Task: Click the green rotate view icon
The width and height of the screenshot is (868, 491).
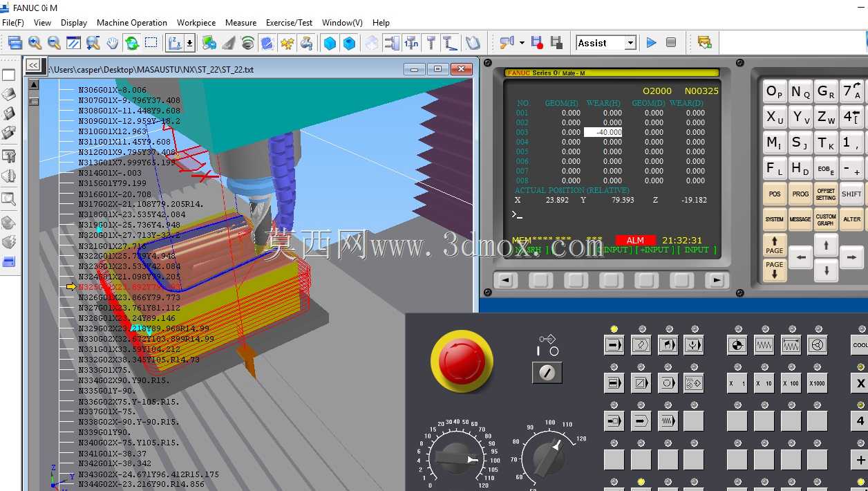Action: pyautogui.click(x=132, y=43)
